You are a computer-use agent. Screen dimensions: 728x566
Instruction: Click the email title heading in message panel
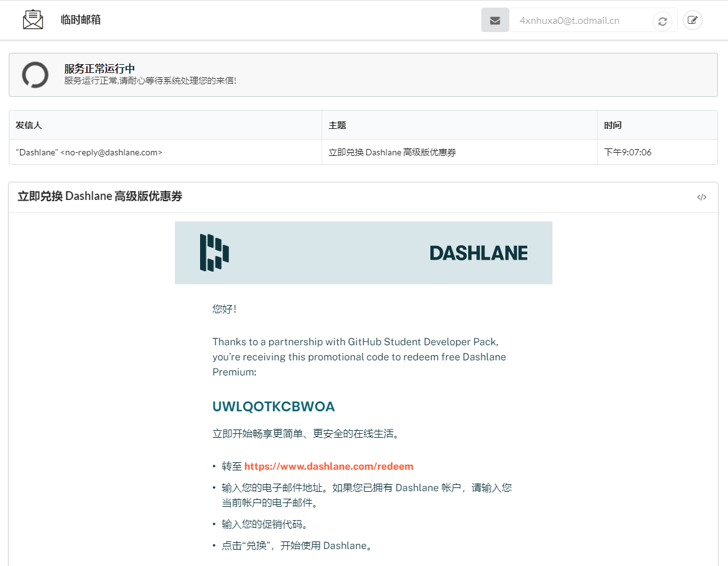pyautogui.click(x=100, y=196)
